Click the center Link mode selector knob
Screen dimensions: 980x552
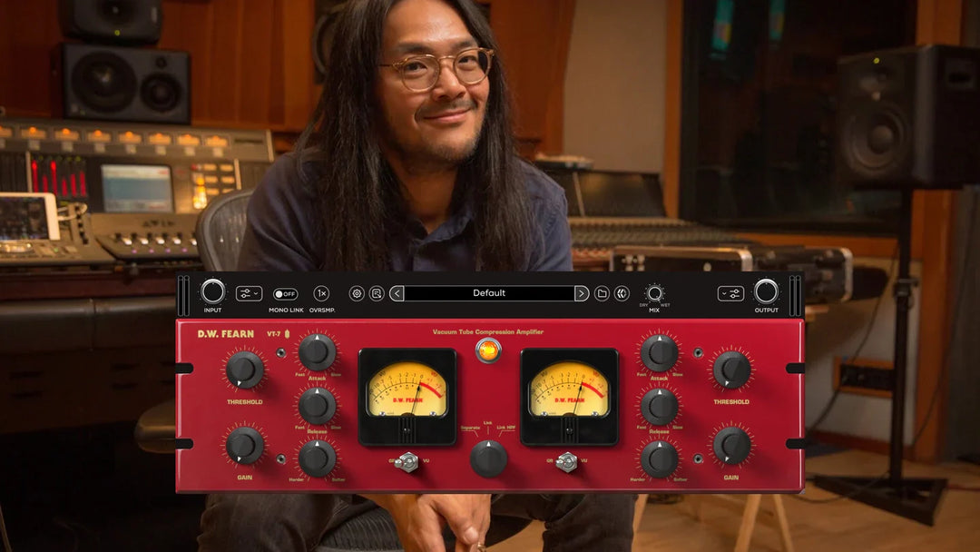[488, 458]
